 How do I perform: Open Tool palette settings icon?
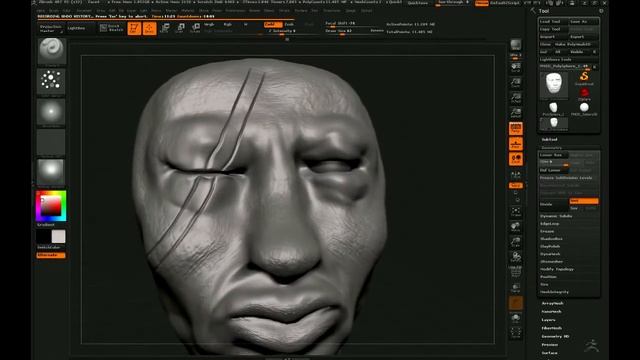coord(601,11)
